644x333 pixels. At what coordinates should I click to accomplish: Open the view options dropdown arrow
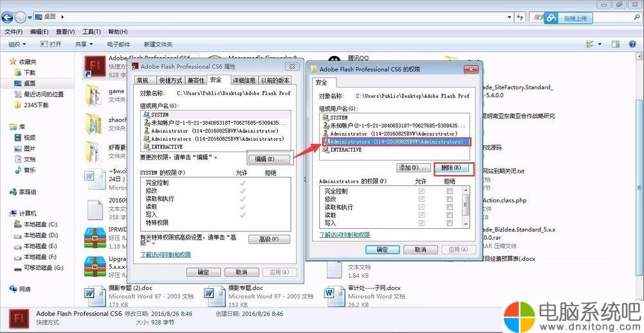[600, 44]
